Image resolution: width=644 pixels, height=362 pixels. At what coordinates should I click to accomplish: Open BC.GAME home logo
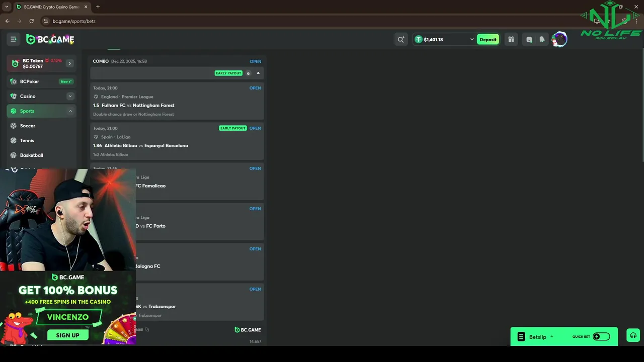(x=50, y=39)
